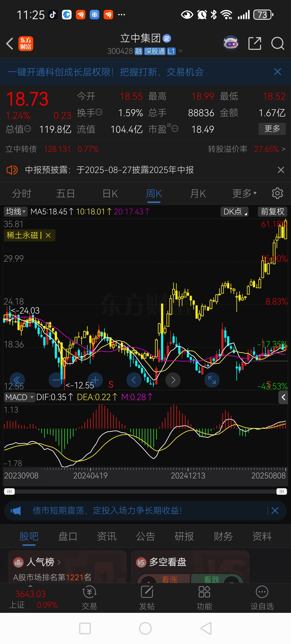
Task: Open 立中转债 bond quote link
Action: 52,149
